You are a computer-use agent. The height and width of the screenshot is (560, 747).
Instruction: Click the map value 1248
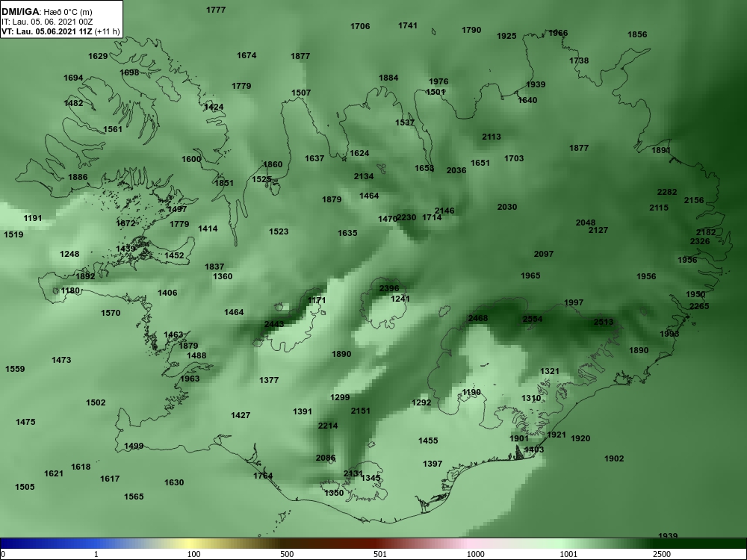(69, 254)
